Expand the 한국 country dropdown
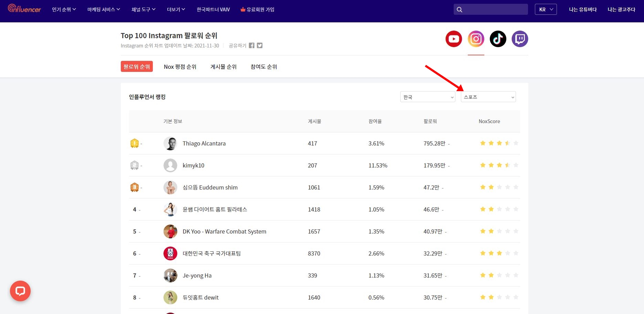The image size is (644, 314). 427,97
